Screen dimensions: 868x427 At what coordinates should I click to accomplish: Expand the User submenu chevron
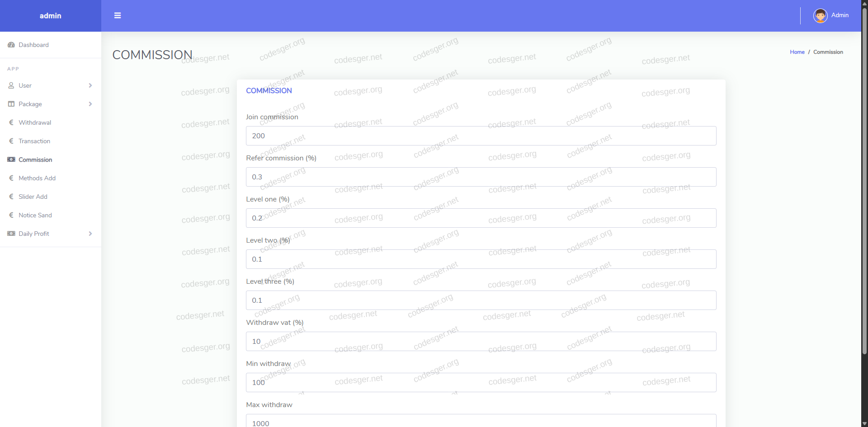(90, 85)
